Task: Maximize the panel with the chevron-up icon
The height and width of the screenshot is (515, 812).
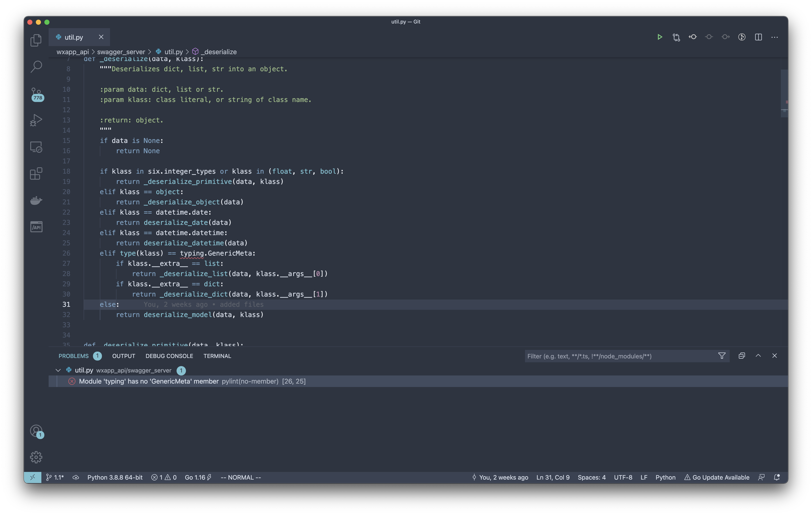Action: [x=758, y=356]
